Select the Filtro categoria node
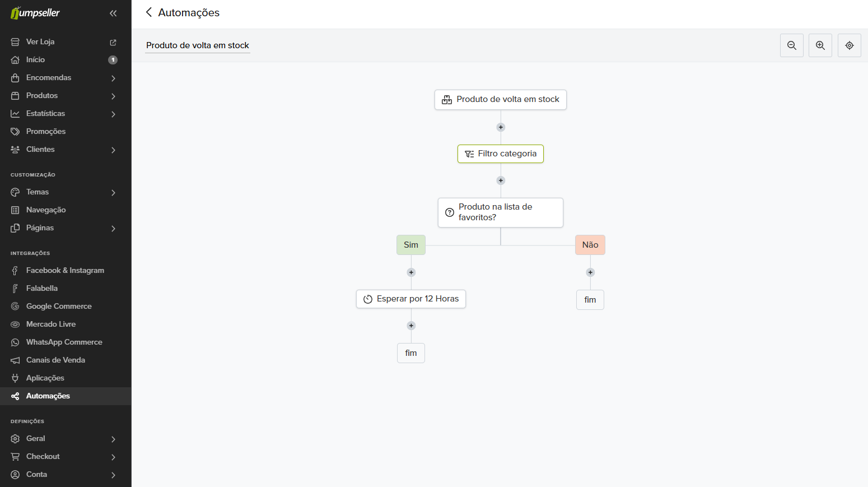The height and width of the screenshot is (487, 868). [501, 154]
